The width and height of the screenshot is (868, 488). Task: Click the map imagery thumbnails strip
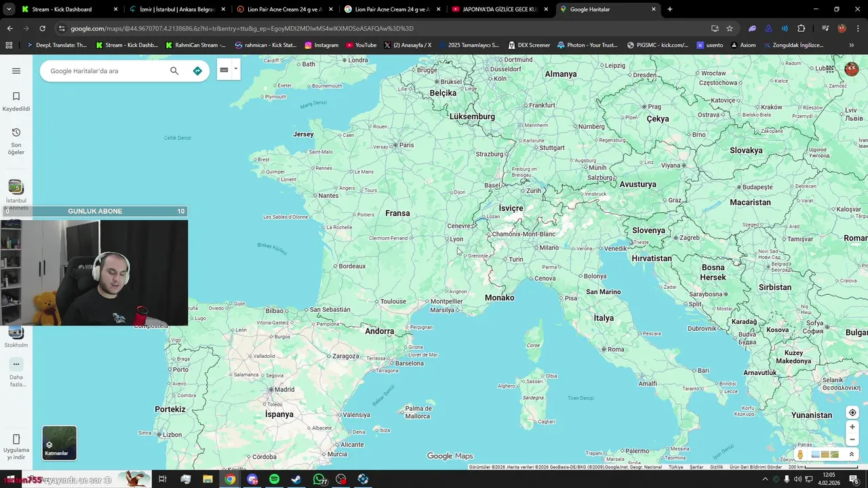(x=825, y=455)
